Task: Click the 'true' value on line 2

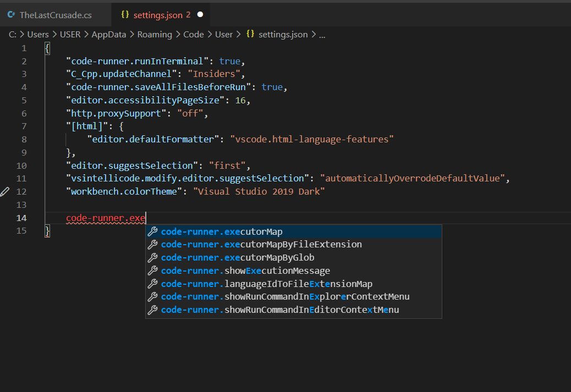Action: click(x=229, y=61)
